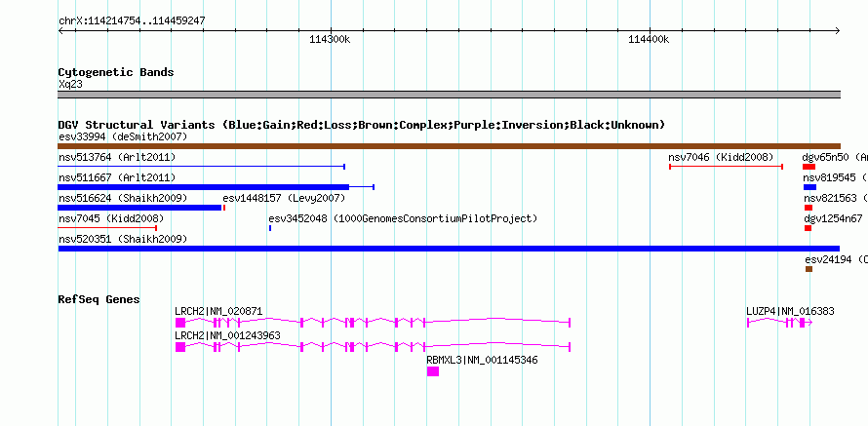Screen dimensions: 868x426
Task: Click the RefSeq Genes track title
Action: point(99,299)
